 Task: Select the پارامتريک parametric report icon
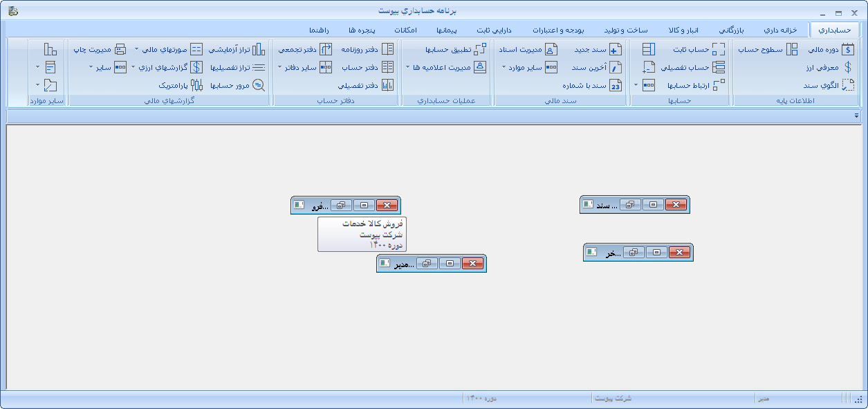(197, 85)
